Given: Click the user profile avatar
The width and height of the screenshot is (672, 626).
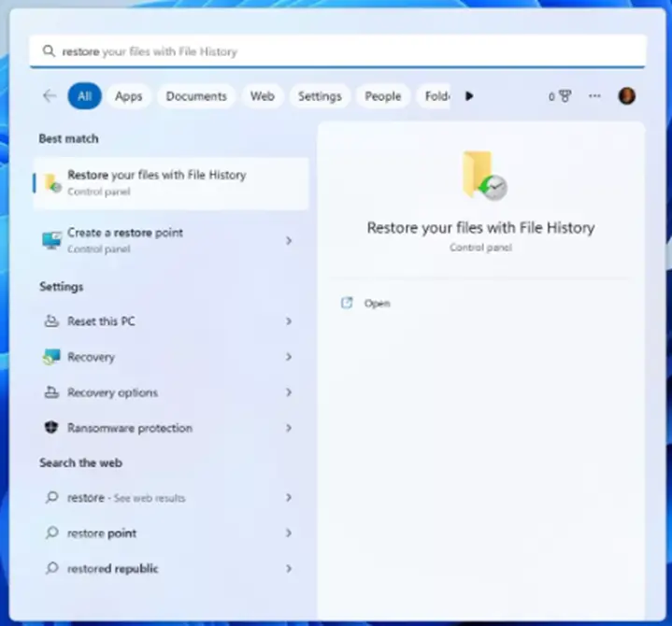Looking at the screenshot, I should (x=626, y=95).
